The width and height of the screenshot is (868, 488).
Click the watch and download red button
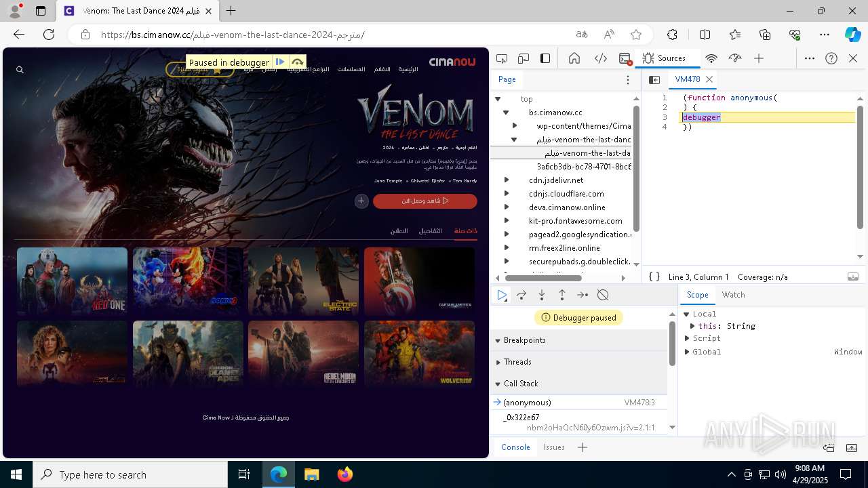pos(425,201)
